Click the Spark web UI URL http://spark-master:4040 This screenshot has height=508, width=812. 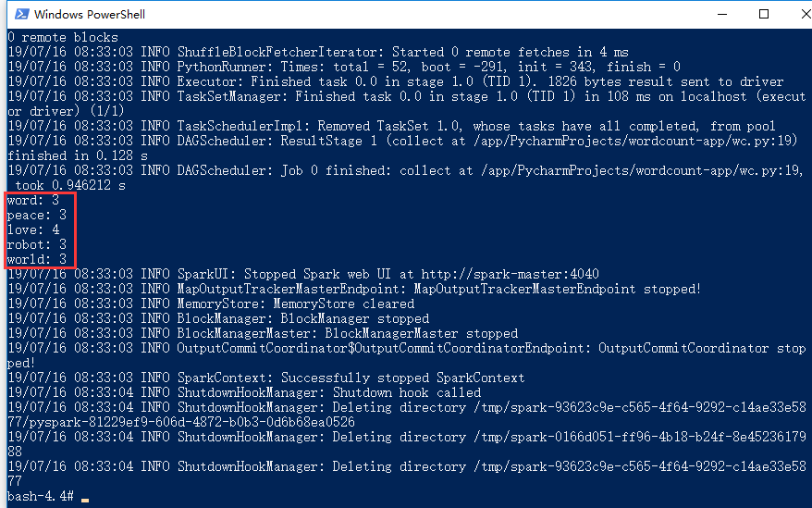[509, 274]
